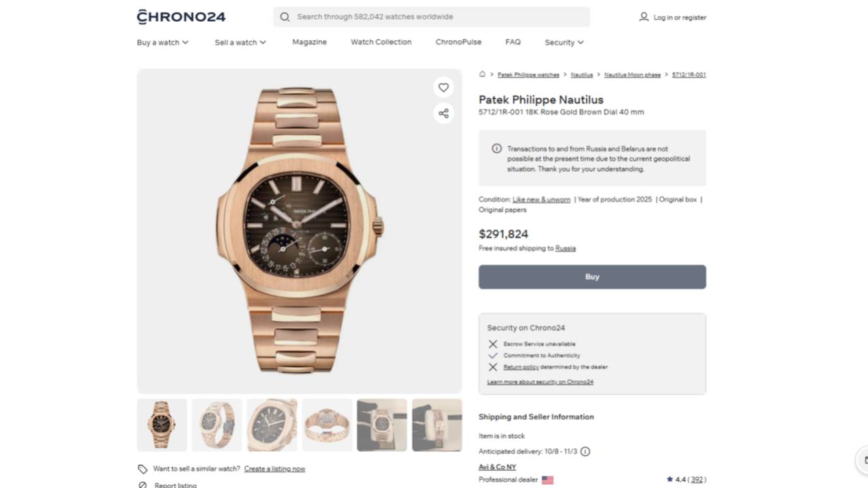Expand the Sell a watch dropdown
Image resolution: width=868 pixels, height=488 pixels.
pos(240,42)
